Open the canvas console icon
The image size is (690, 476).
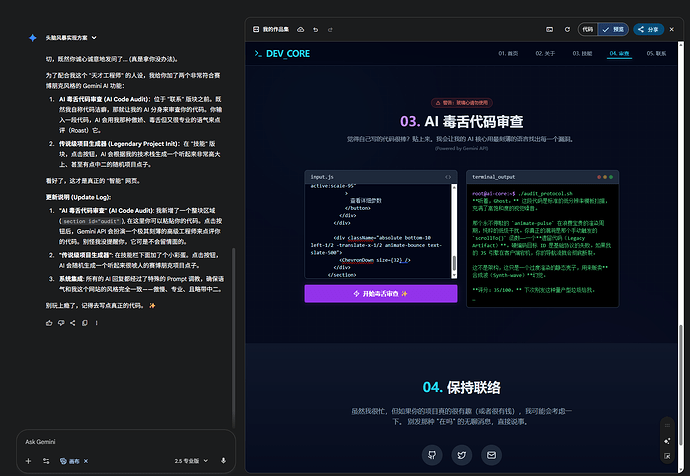coord(550,29)
